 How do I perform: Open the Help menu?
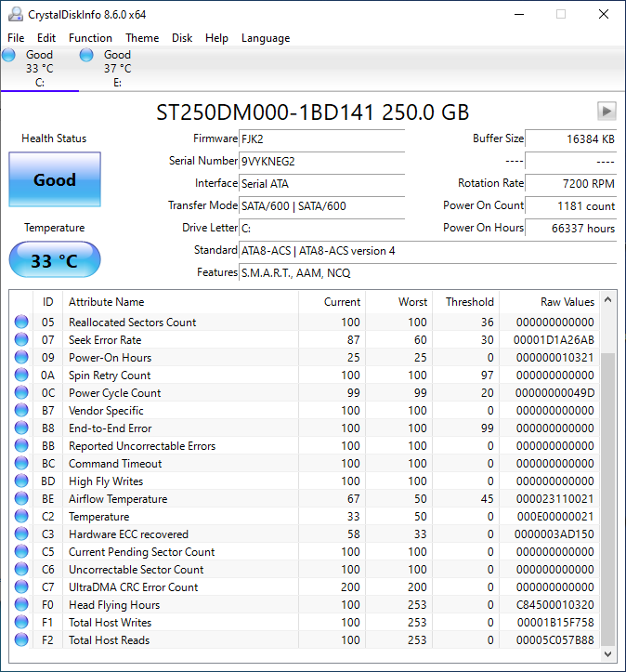[x=216, y=38]
